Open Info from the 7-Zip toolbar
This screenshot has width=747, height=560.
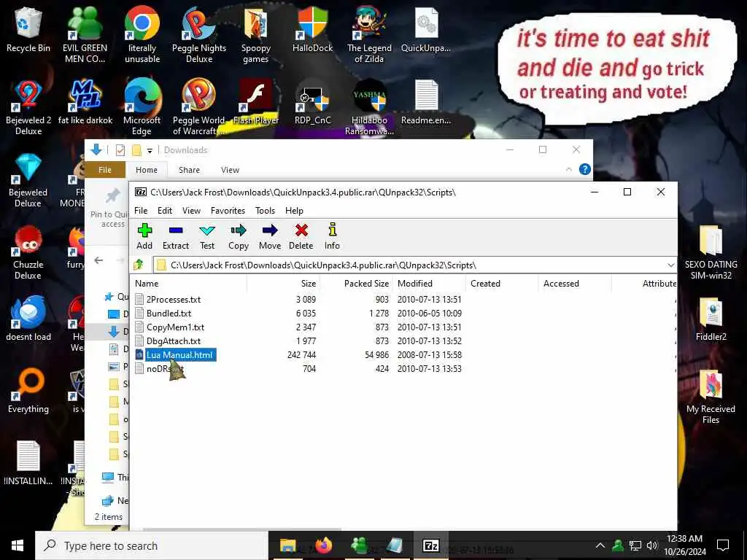[x=332, y=237]
